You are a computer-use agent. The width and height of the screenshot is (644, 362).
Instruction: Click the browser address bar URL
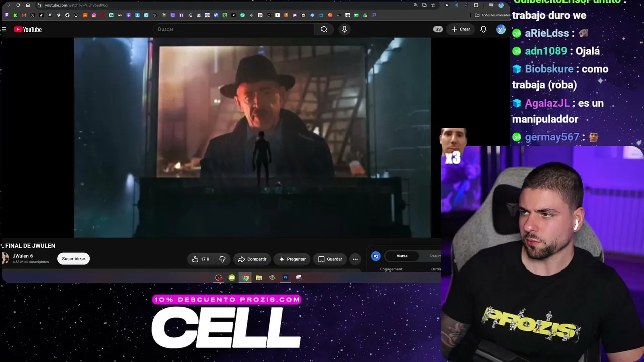tap(76, 5)
